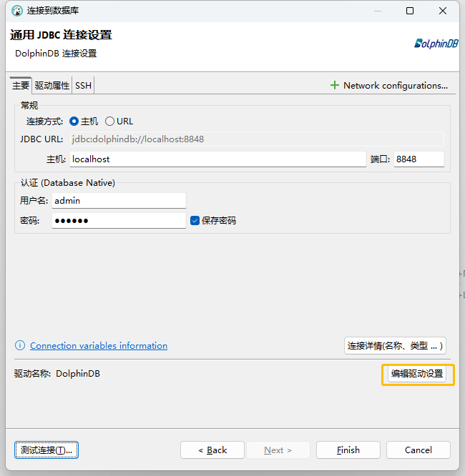The width and height of the screenshot is (465, 476).
Task: Open 连接详情(名称、类型...) button
Action: pos(395,346)
